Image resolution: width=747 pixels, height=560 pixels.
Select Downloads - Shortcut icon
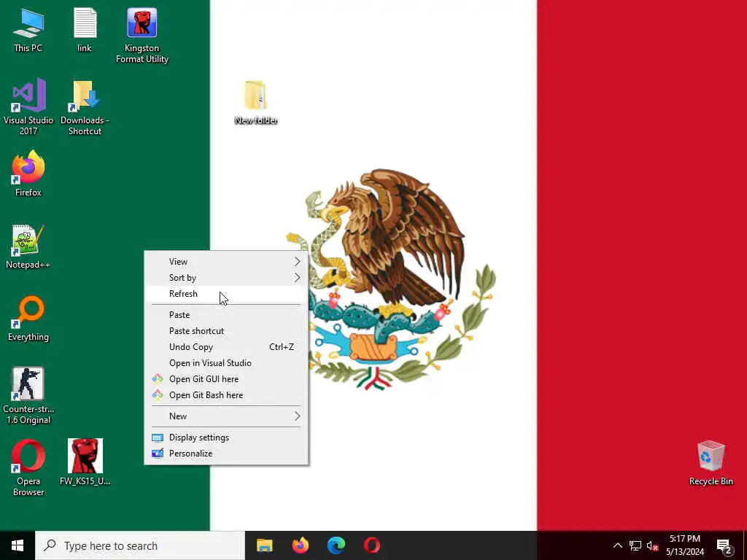coord(85,107)
